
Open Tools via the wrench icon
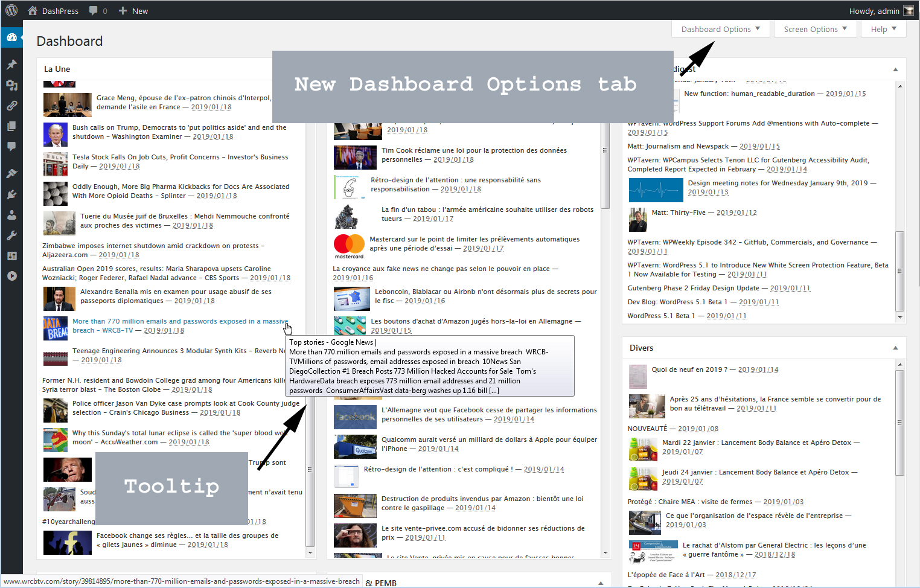[11, 235]
